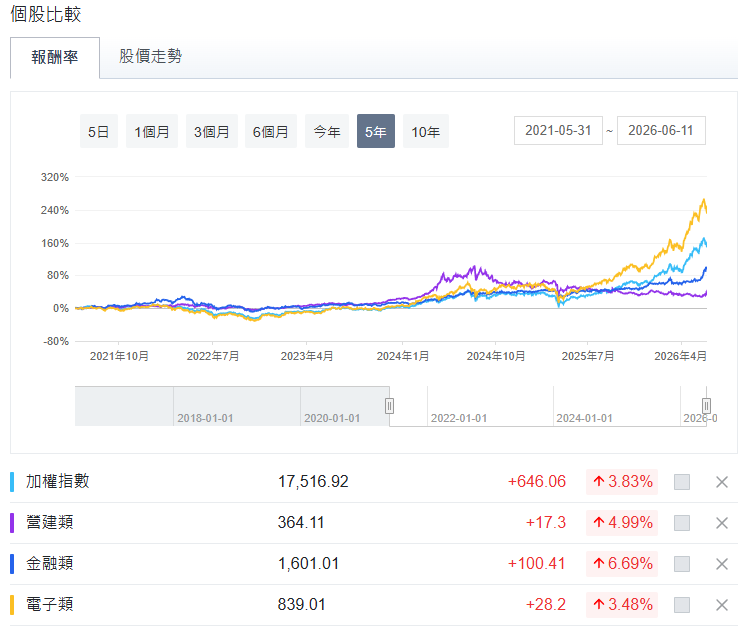Open the 營建類 name label
The height and width of the screenshot is (635, 745).
(50, 522)
